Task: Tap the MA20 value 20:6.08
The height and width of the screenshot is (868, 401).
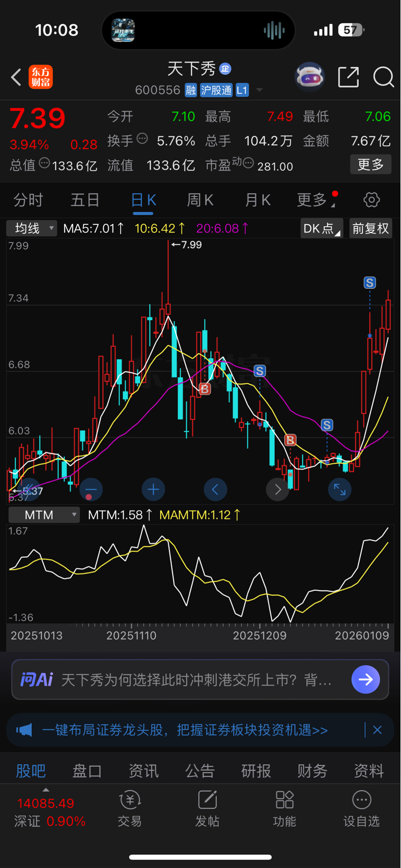Action: tap(223, 228)
